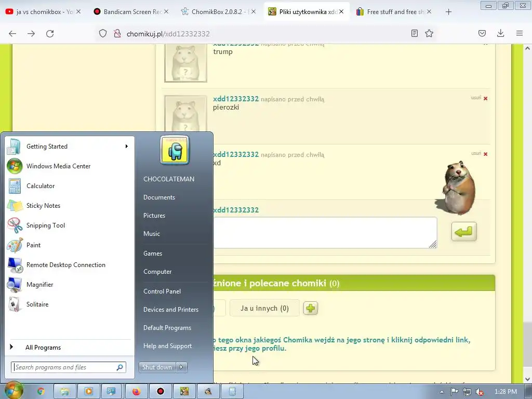Viewport: 532px width, 399px height.
Task: Bookmark this page with star
Action: click(429, 33)
